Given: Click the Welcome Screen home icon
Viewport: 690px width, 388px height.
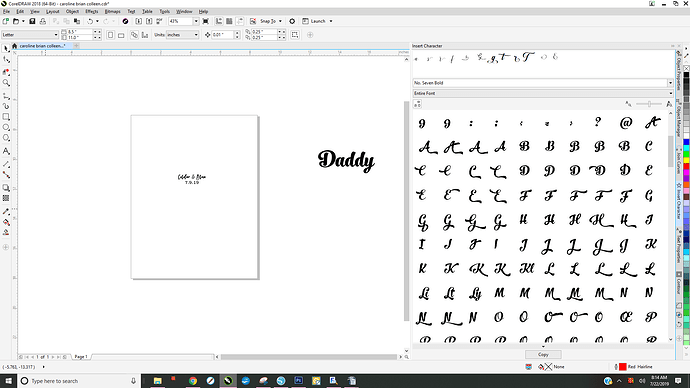Looking at the screenshot, I should click(15, 46).
